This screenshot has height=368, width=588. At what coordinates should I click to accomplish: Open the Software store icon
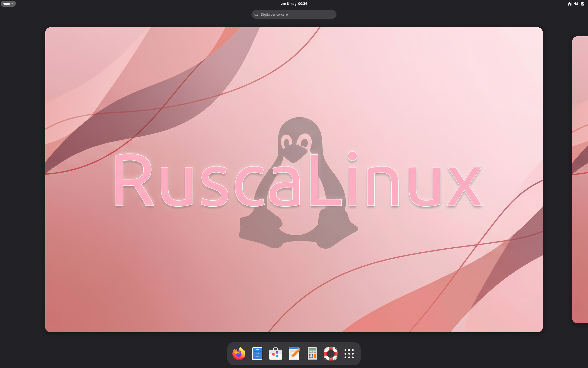[x=276, y=354]
